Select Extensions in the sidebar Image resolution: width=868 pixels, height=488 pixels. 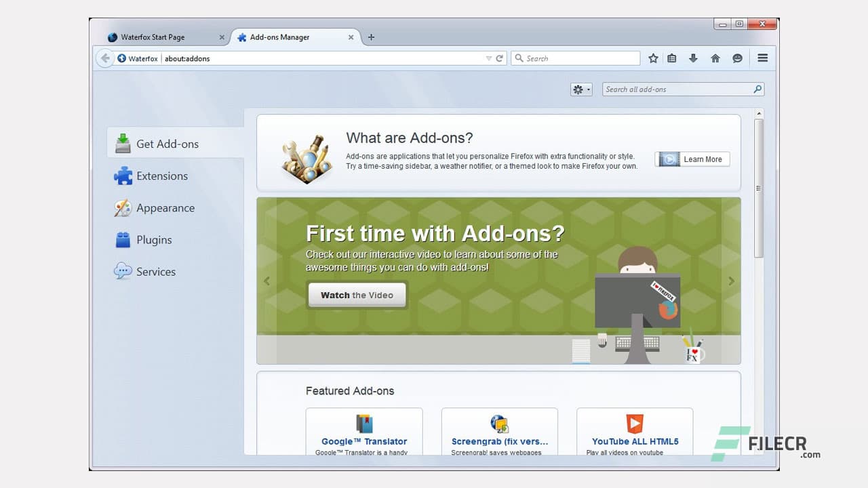coord(162,176)
